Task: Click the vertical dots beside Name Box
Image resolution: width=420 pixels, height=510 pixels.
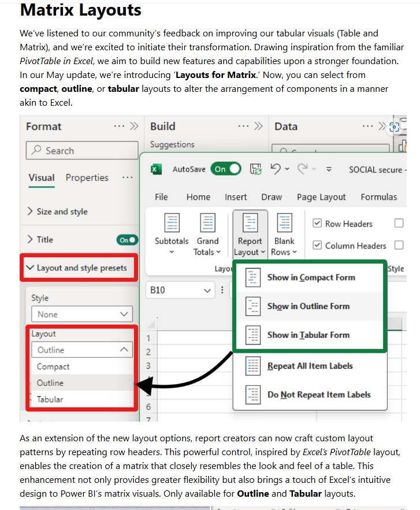Action: (222, 290)
